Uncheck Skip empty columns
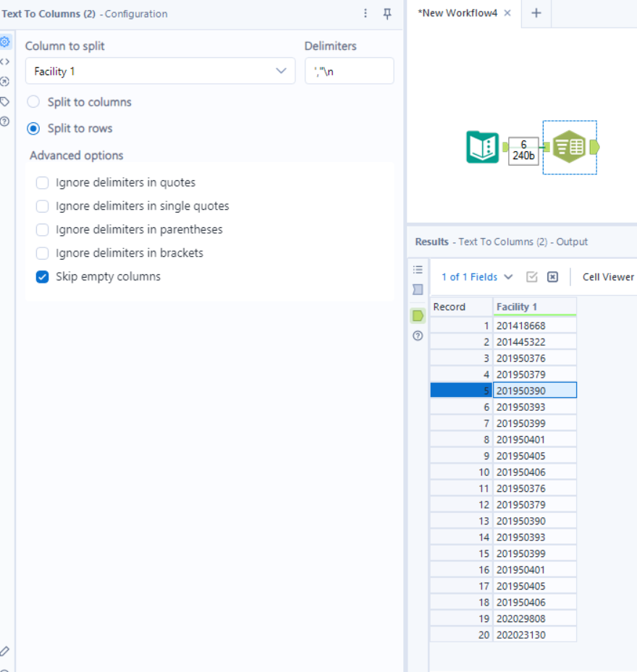The image size is (637, 672). (42, 277)
